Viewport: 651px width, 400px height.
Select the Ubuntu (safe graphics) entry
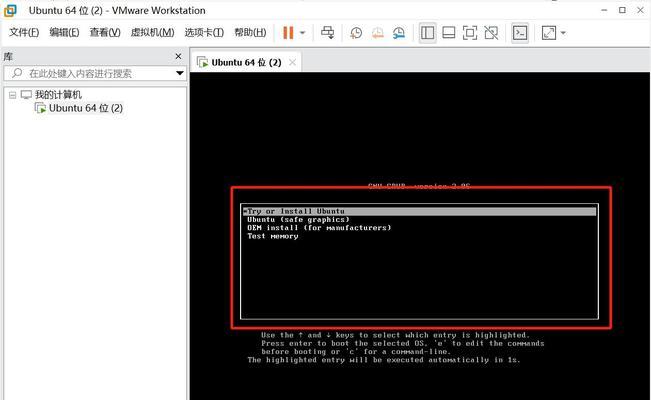click(298, 220)
